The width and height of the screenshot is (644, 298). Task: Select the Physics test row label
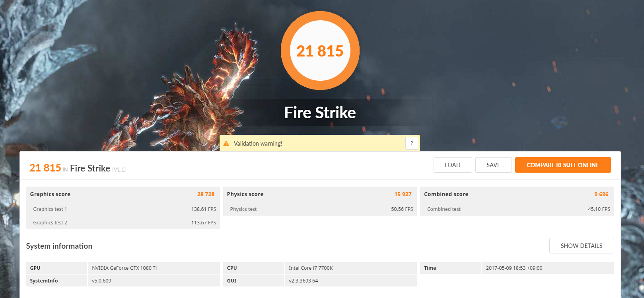click(243, 209)
